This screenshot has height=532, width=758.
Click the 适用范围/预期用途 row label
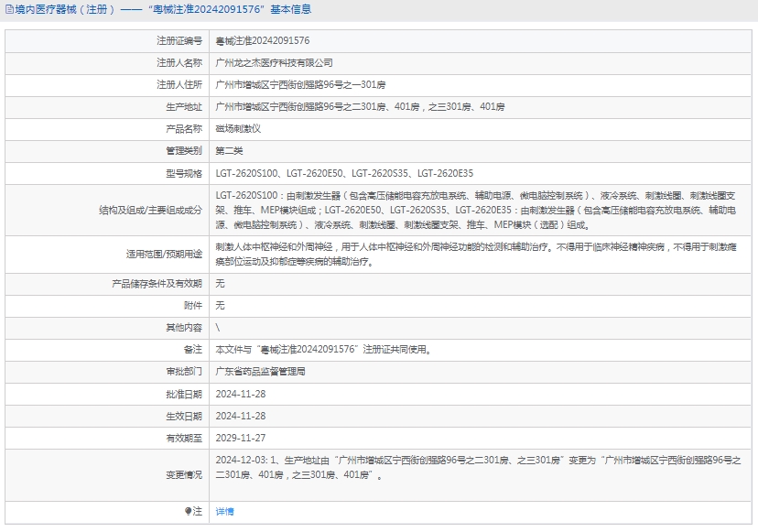pos(164,255)
